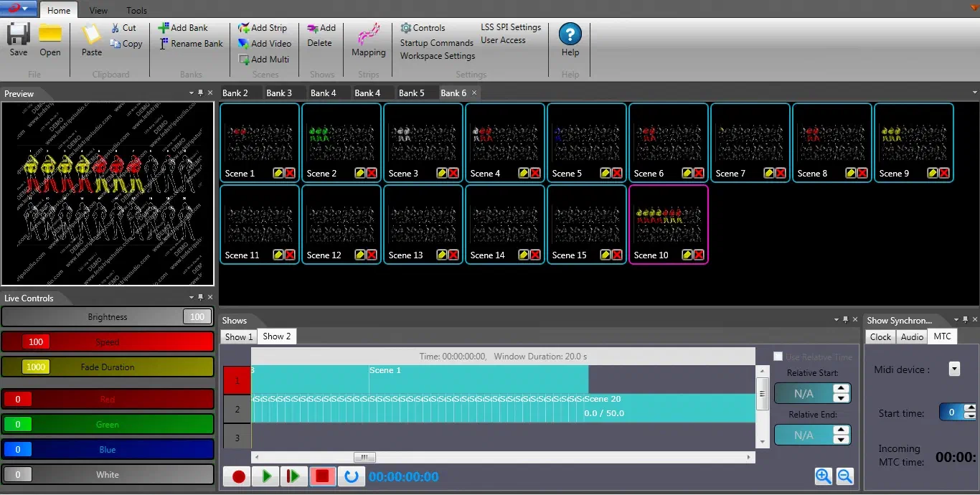The height and width of the screenshot is (495, 980).
Task: Click the Copy icon
Action: pos(116,44)
